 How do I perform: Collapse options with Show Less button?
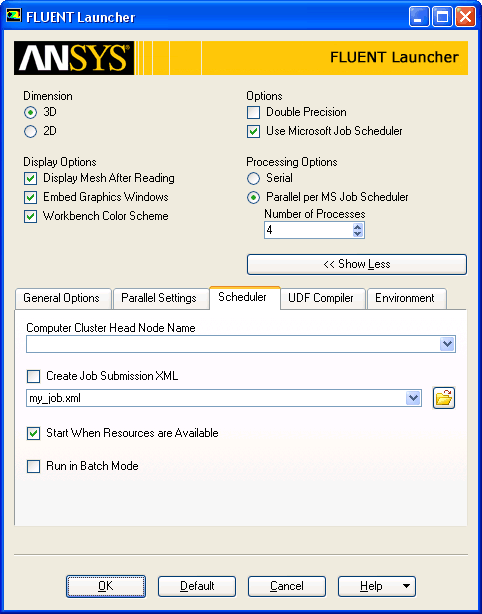click(357, 264)
